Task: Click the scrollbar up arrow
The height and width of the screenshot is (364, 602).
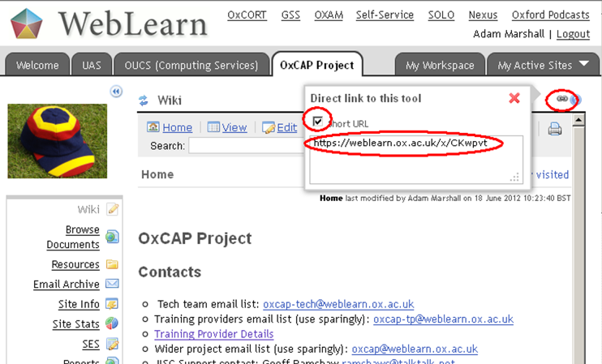Action: pos(578,120)
